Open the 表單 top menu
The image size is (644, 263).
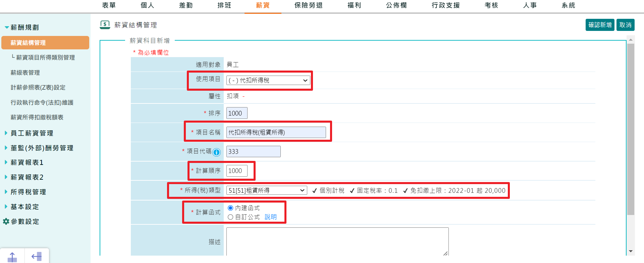(x=109, y=5)
